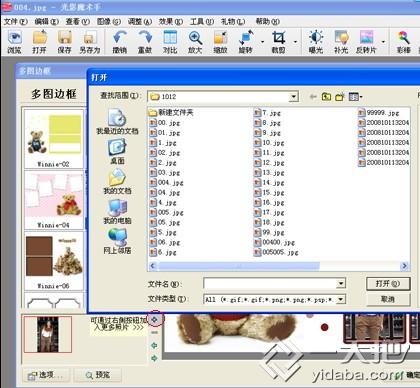This screenshot has height=388, width=420.
Task: Choose the 旋转 rotate tool icon
Action: (246, 37)
